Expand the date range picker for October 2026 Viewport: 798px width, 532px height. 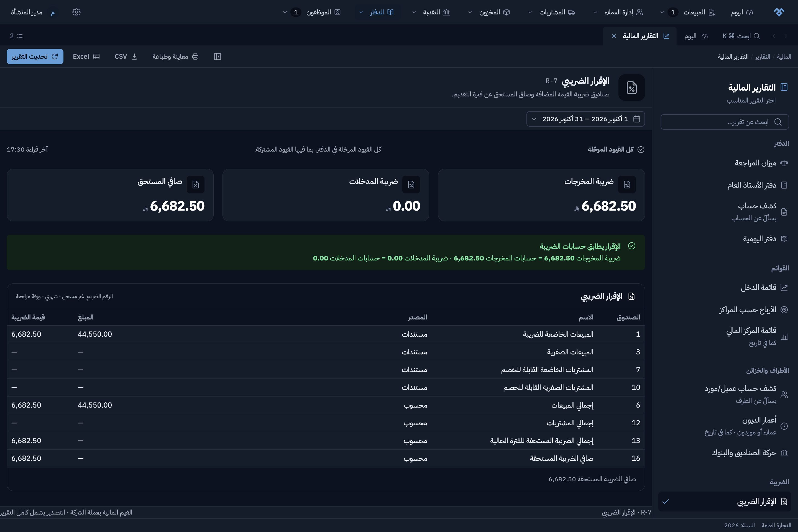point(585,119)
